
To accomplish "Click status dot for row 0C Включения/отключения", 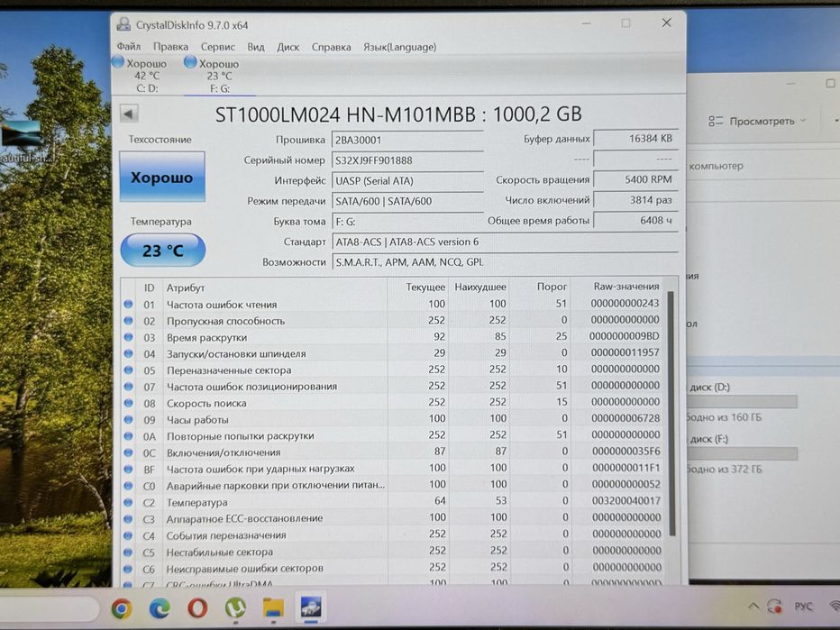I will [128, 452].
